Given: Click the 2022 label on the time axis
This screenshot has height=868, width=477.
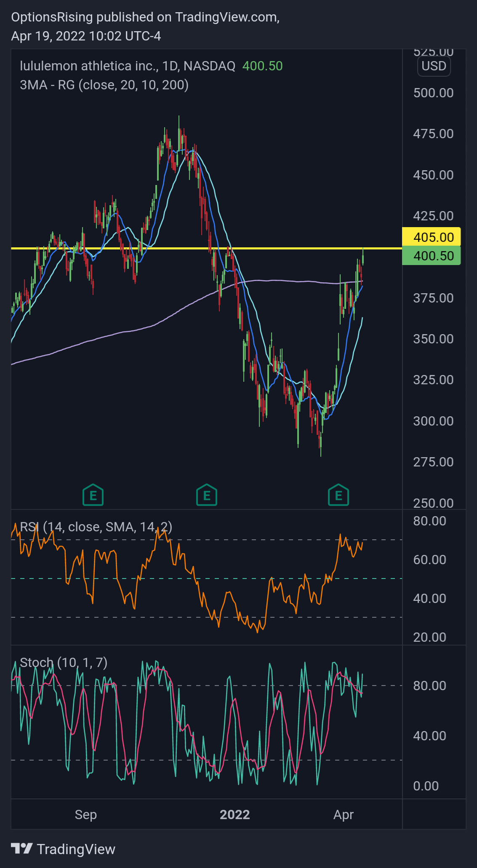Looking at the screenshot, I should [235, 814].
